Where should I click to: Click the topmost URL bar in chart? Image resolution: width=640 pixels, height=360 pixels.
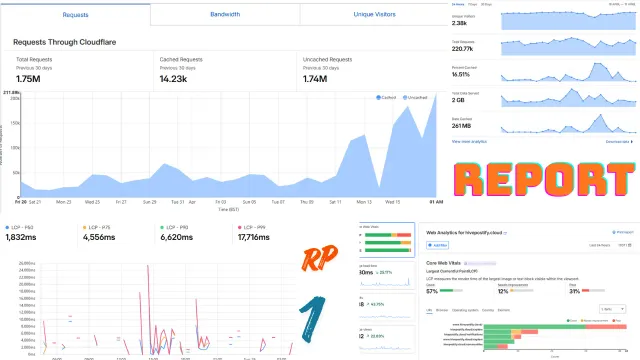[x=555, y=327]
